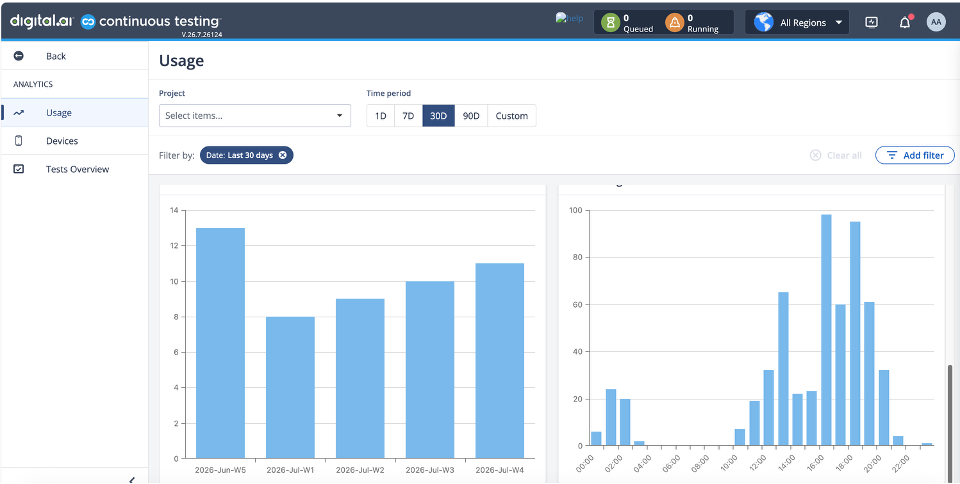Click the version V.26.7.26124 text
Screen dimensions: 960x484
[201, 35]
